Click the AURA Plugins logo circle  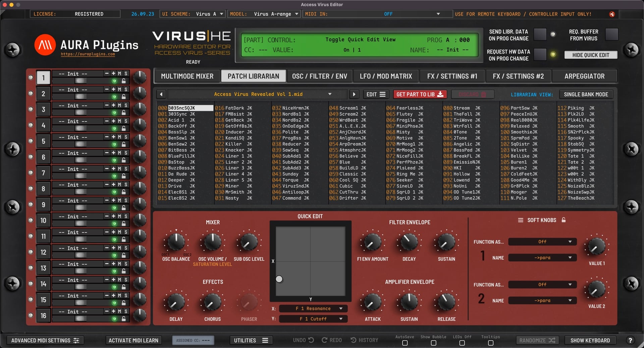[x=45, y=45]
